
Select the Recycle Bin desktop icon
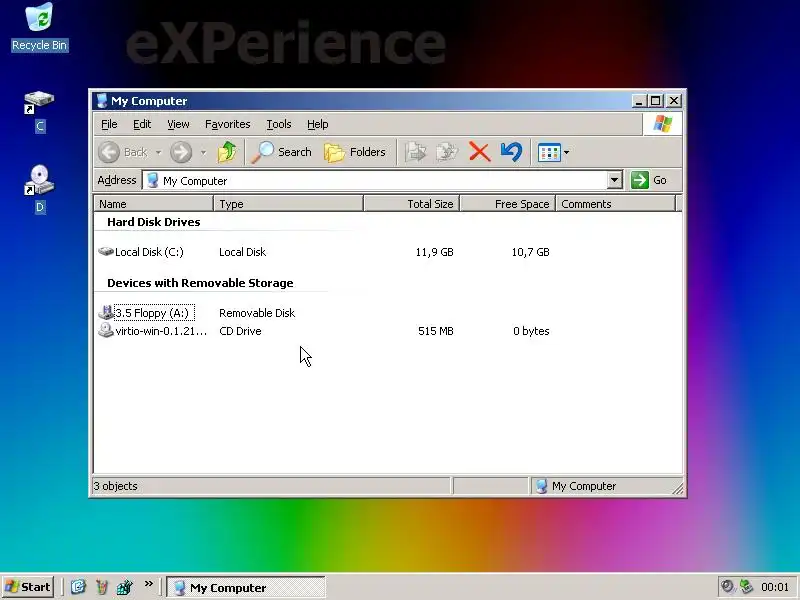[40, 27]
